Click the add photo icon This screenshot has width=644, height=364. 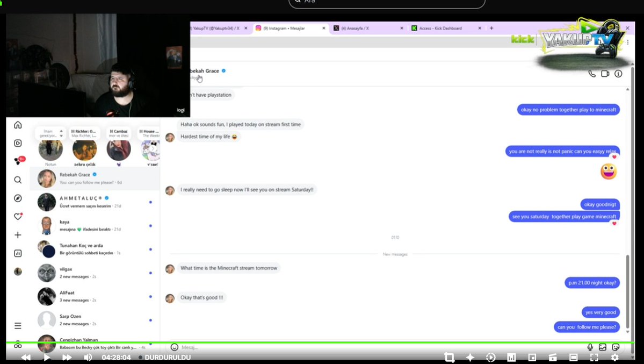click(x=603, y=347)
